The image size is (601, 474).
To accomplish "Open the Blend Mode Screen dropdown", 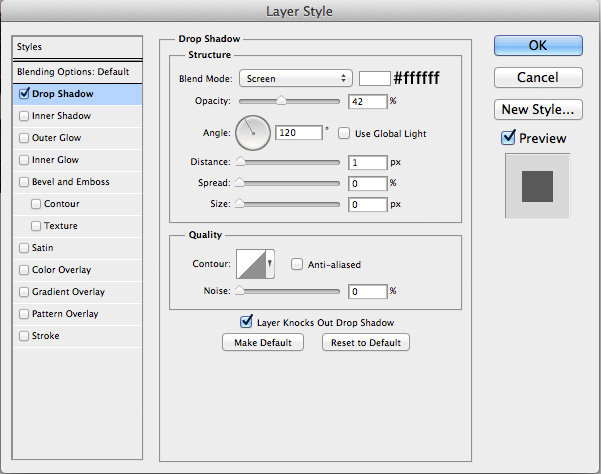I will click(296, 79).
